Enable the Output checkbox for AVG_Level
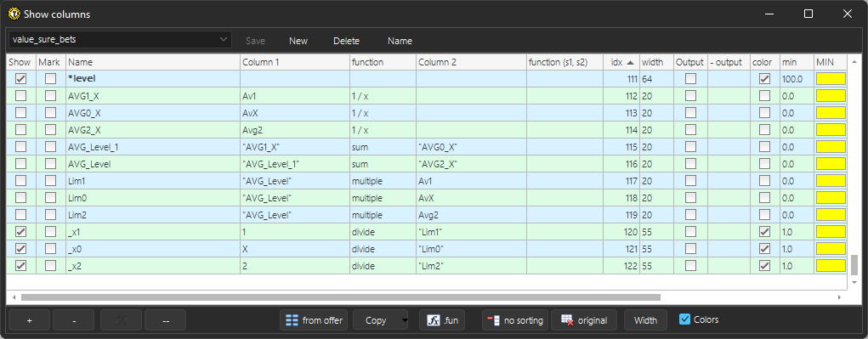This screenshot has width=868, height=339. (691, 164)
